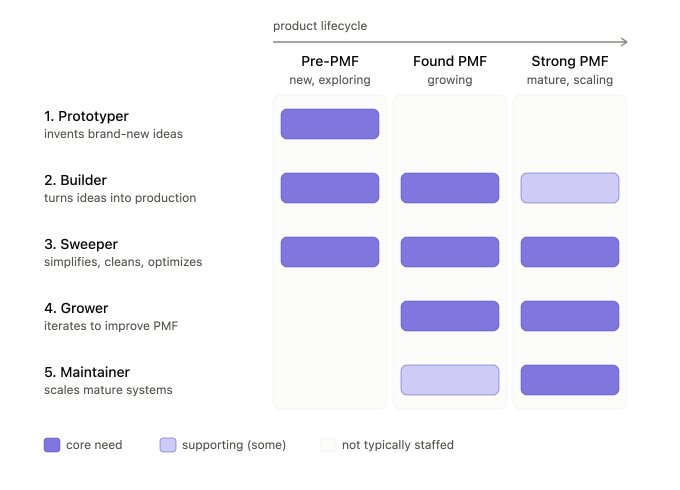Click the Sweeper Strong PMF block
The height and width of the screenshot is (490, 680).
pyautogui.click(x=570, y=252)
